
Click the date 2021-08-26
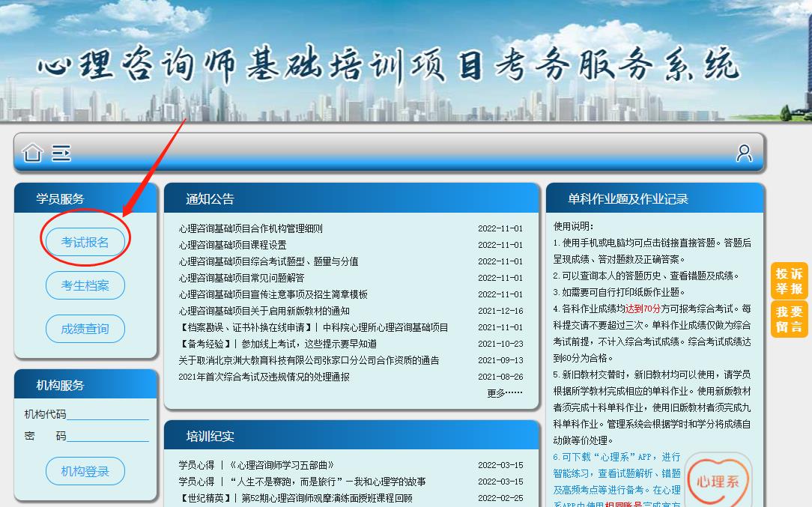coord(500,377)
